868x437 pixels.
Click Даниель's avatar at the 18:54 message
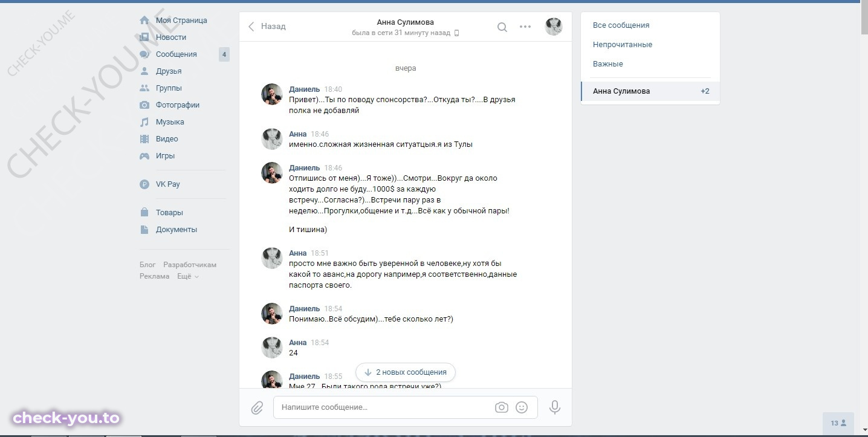(x=272, y=314)
